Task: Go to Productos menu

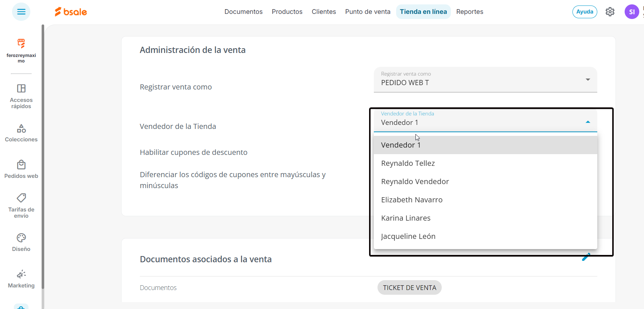Action: tap(287, 12)
